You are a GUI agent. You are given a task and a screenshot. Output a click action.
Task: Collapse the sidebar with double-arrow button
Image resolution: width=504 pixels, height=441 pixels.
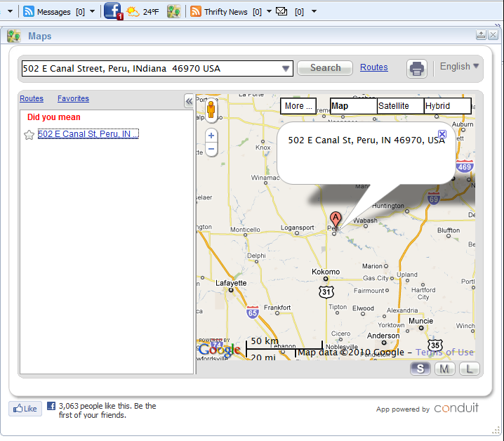pyautogui.click(x=189, y=101)
